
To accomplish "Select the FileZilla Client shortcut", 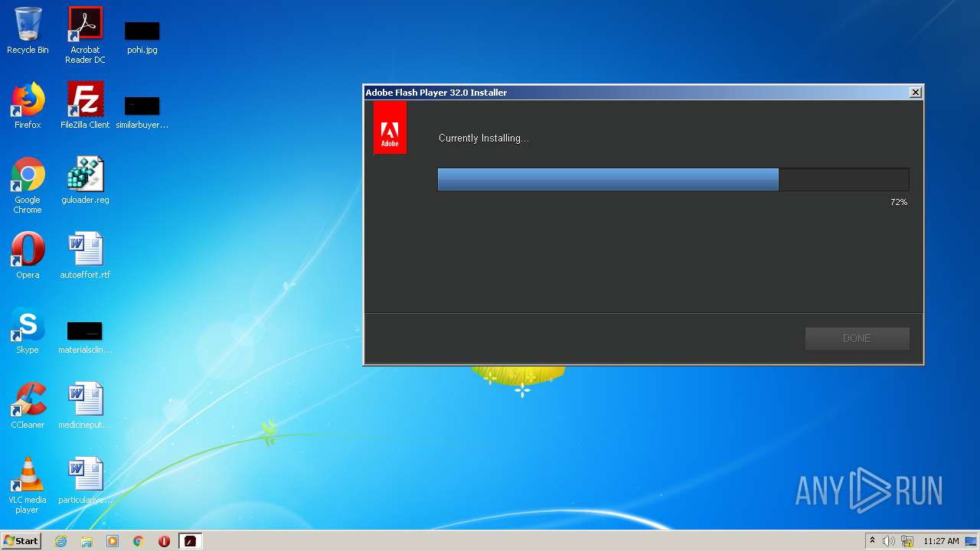I will click(x=85, y=106).
